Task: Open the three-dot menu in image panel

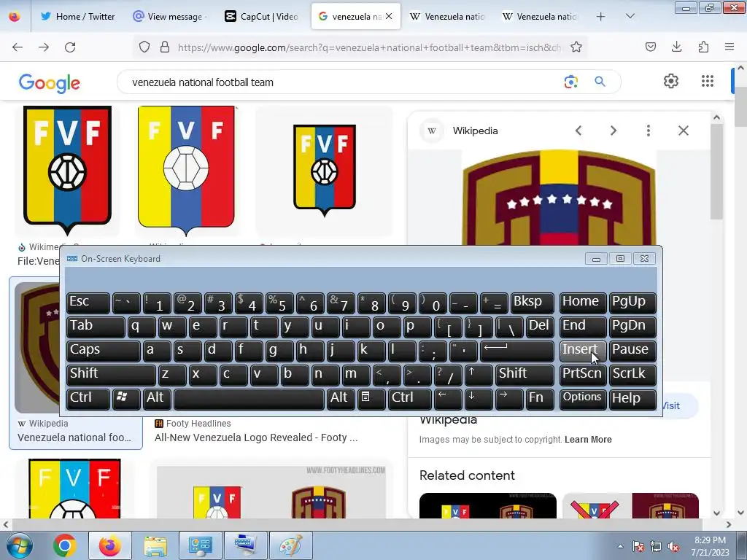Action: 649,131
